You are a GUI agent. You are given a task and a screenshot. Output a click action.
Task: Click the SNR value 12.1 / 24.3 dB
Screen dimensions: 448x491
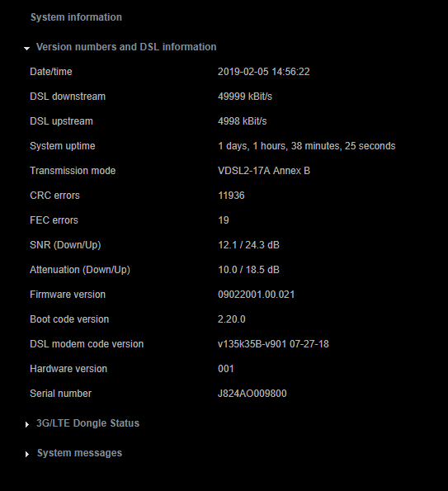tap(248, 245)
